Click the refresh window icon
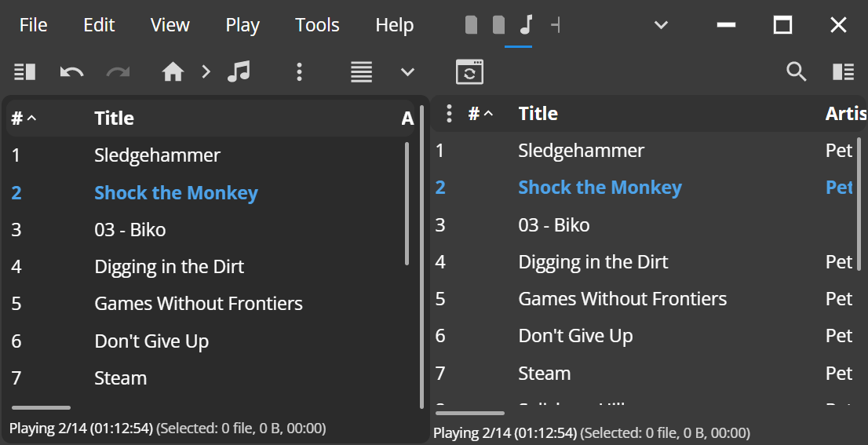The width and height of the screenshot is (868, 445). coord(469,72)
